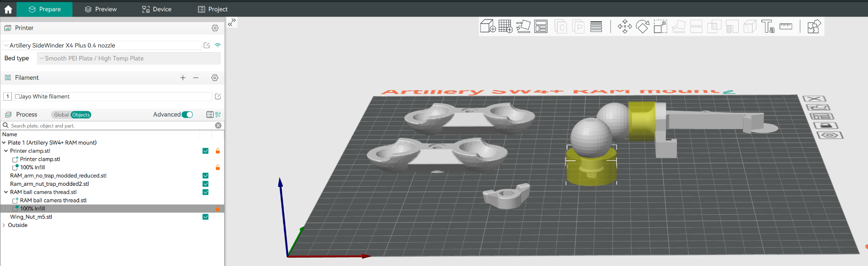Select the Move tool with arrows
This screenshot has width=868, height=266.
(x=625, y=26)
